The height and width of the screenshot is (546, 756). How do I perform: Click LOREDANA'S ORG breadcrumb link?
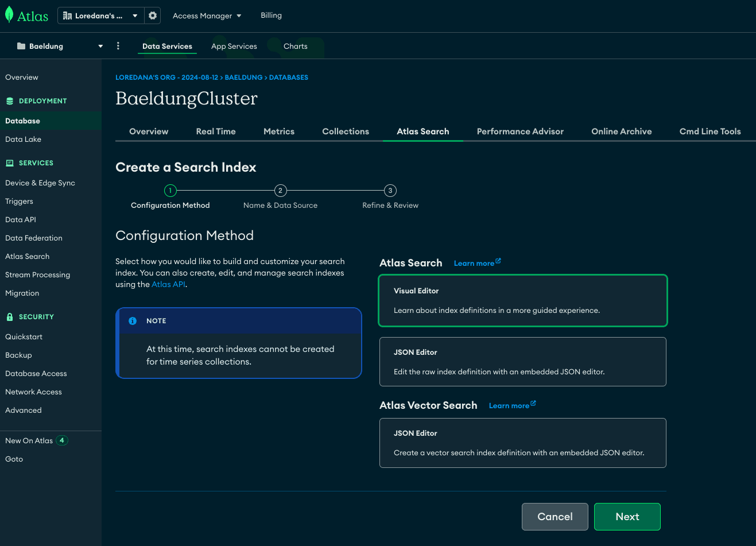point(166,78)
